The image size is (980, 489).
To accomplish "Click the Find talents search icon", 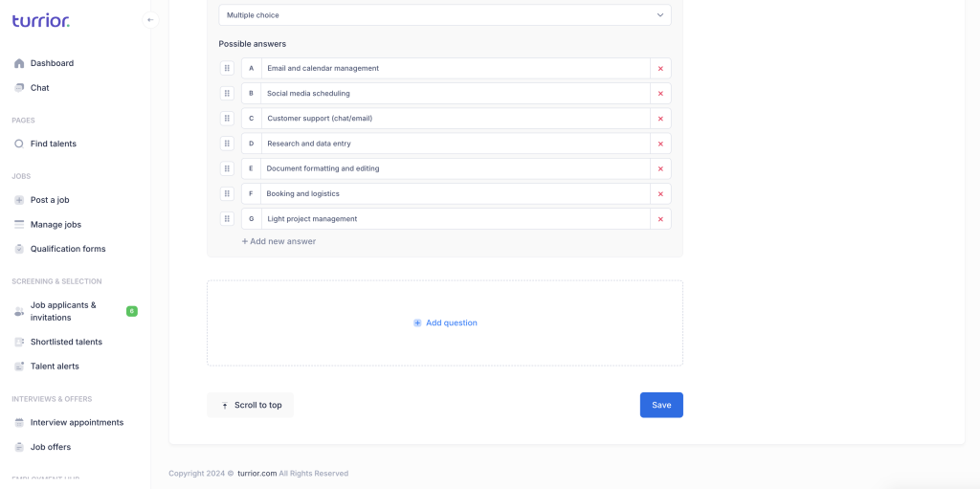I will pyautogui.click(x=19, y=144).
